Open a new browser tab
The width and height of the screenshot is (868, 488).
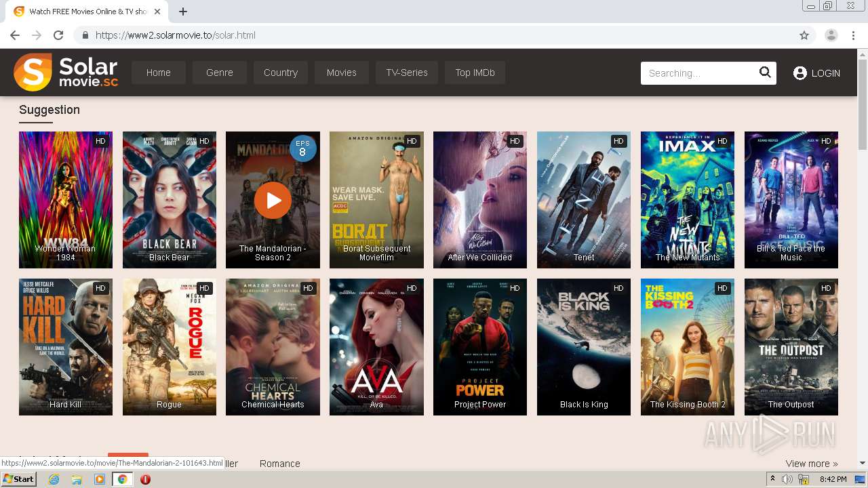coord(183,12)
